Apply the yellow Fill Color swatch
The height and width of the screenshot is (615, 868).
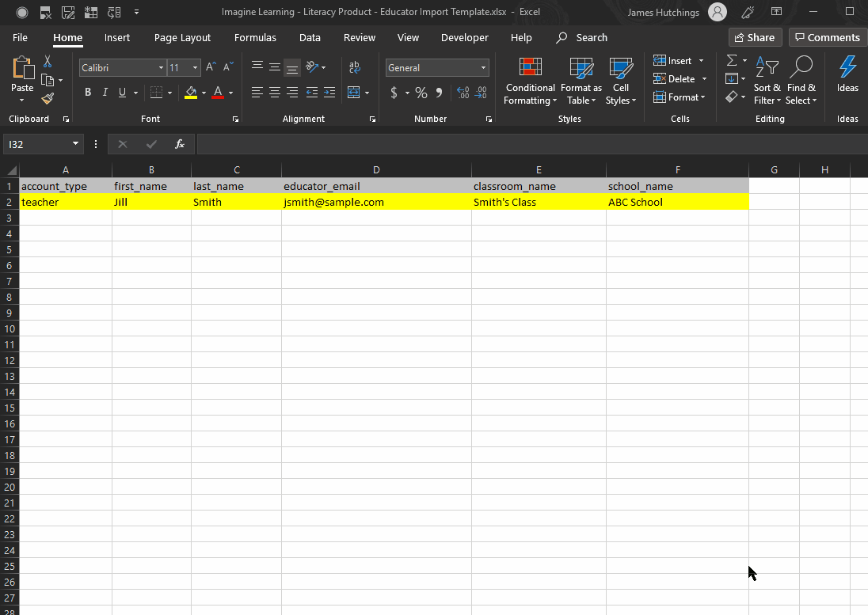191,93
